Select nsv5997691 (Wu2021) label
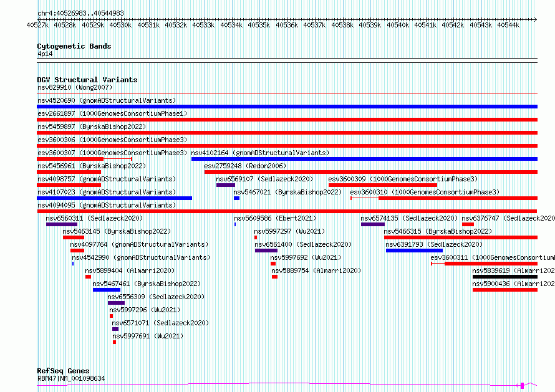This screenshot has width=555, height=392. click(x=148, y=336)
